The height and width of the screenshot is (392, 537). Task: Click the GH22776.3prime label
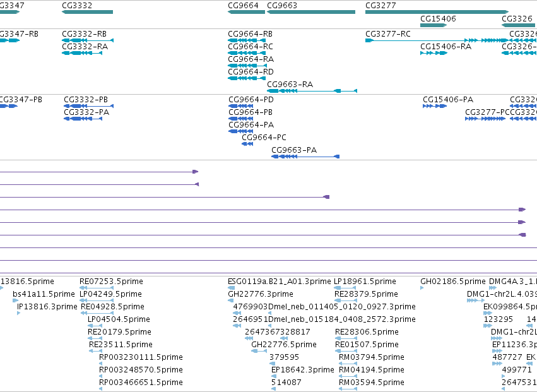pyautogui.click(x=261, y=294)
